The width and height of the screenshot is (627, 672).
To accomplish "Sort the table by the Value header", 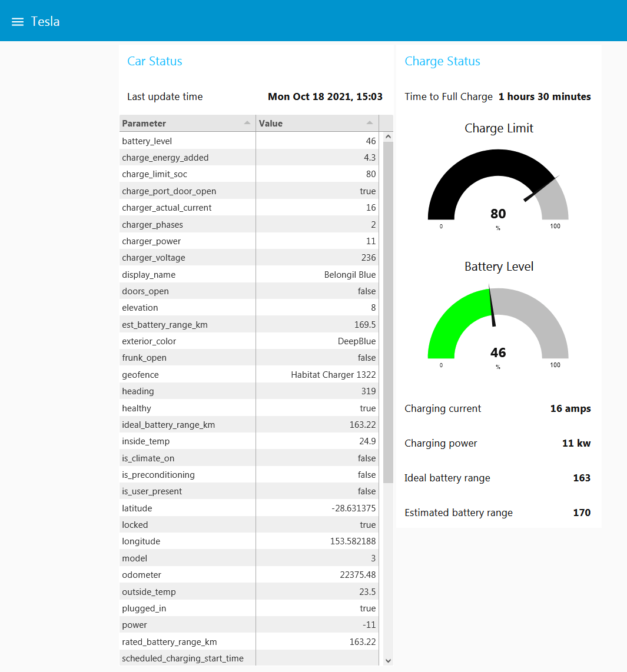I will [x=271, y=123].
